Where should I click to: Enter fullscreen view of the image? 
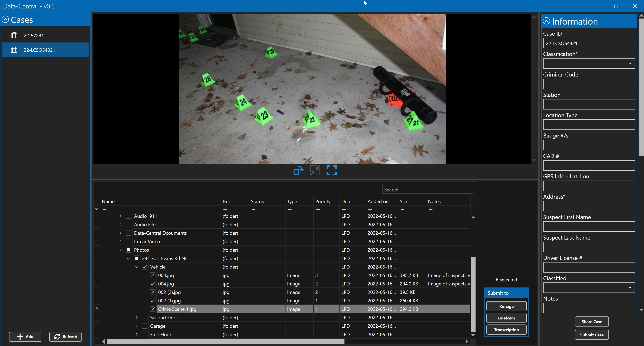tap(331, 170)
